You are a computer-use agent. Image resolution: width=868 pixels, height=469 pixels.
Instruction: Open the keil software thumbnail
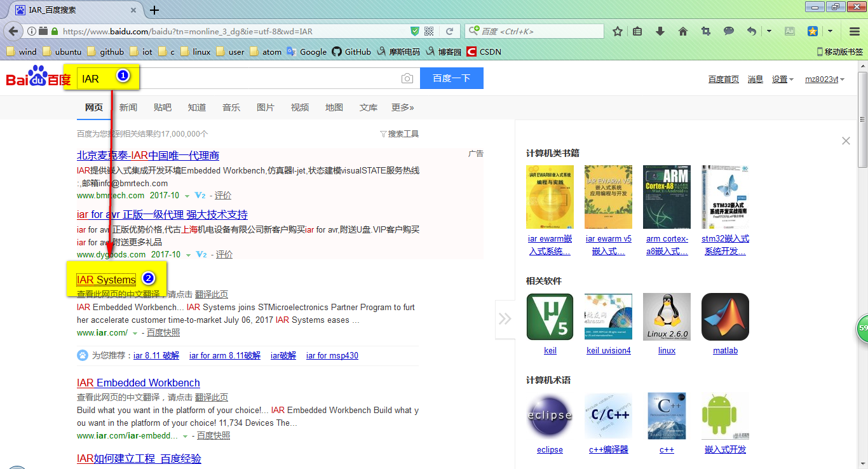[x=550, y=316]
